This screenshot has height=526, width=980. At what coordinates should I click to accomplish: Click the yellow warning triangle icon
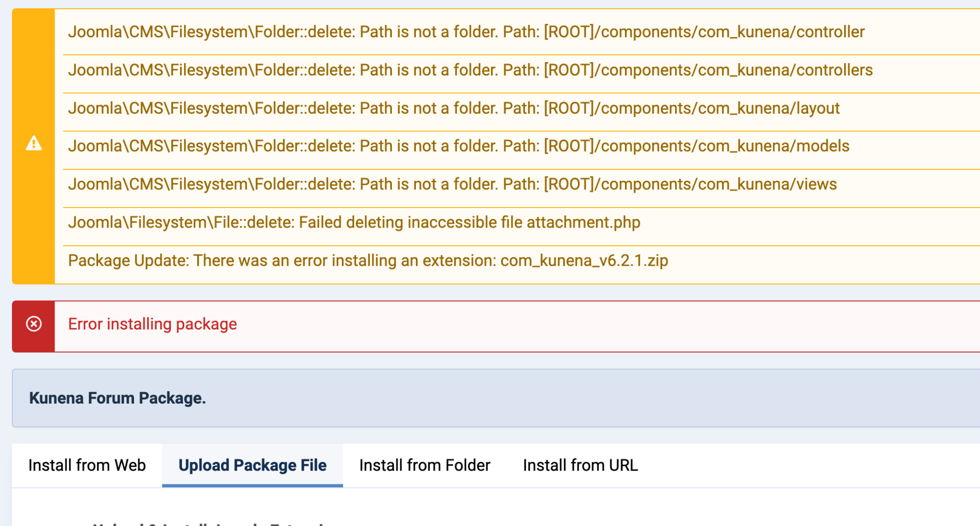(x=33, y=143)
